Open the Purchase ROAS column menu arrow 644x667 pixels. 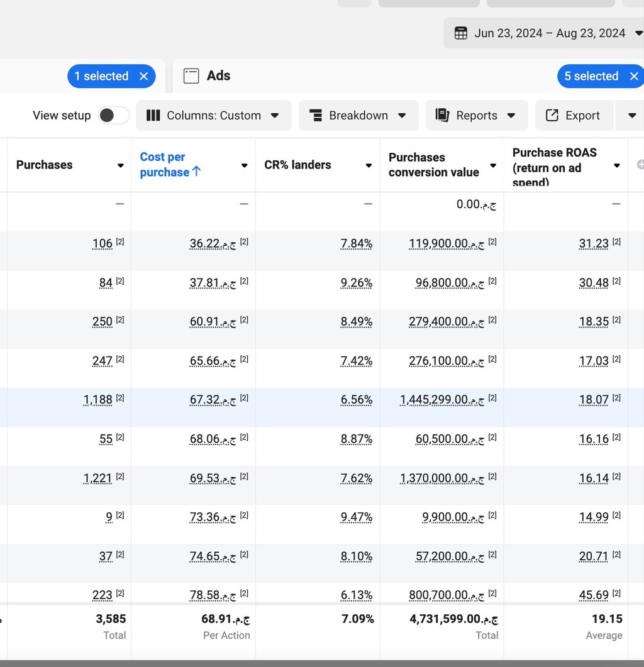(x=617, y=165)
